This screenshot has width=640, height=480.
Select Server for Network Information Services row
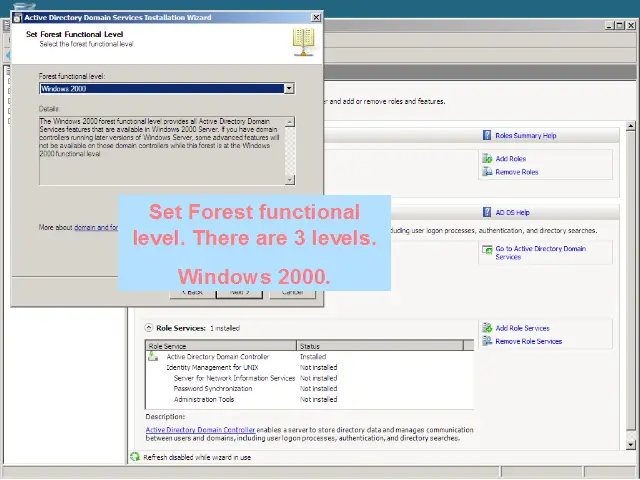309,378
